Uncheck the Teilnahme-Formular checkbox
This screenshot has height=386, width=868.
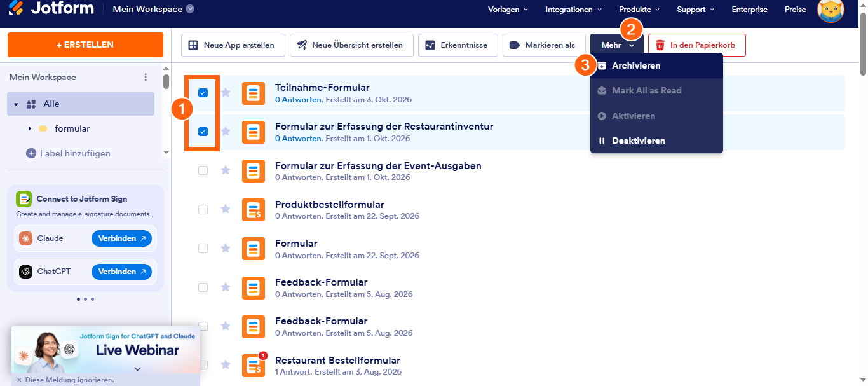[x=203, y=93]
